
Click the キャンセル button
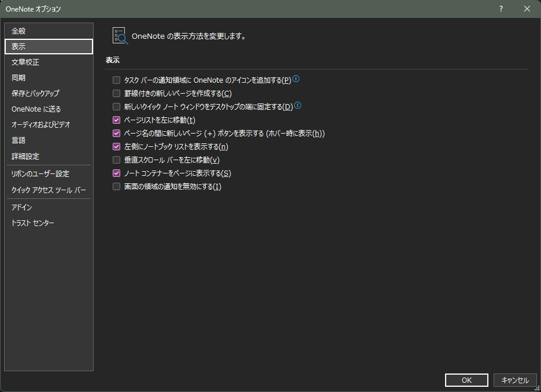tap(515, 380)
